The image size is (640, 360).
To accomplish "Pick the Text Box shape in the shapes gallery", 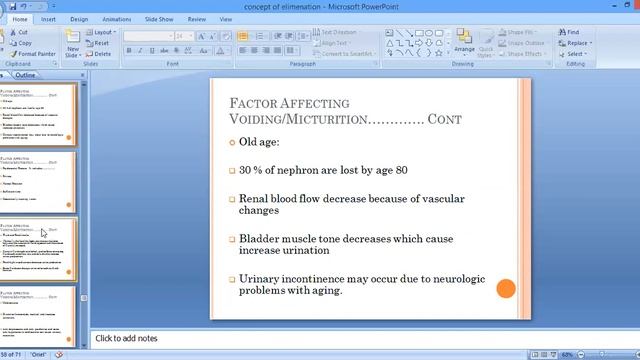I will pyautogui.click(x=390, y=33).
